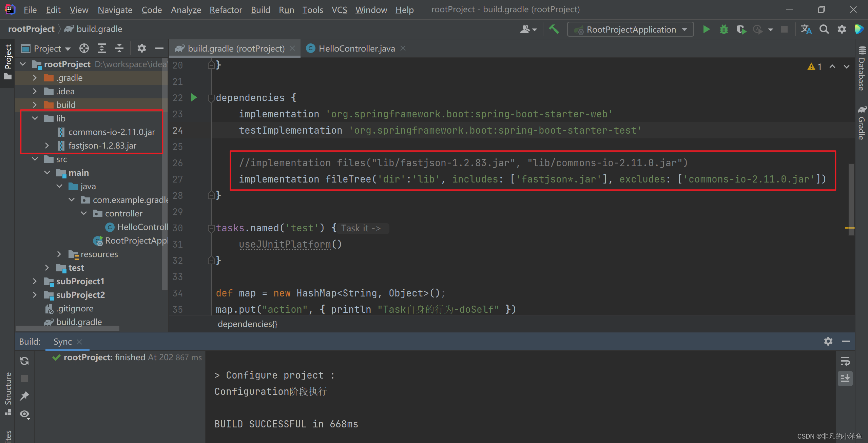The height and width of the screenshot is (443, 868).
Task: Click the locate target crosshair in Project panel
Action: coord(84,49)
